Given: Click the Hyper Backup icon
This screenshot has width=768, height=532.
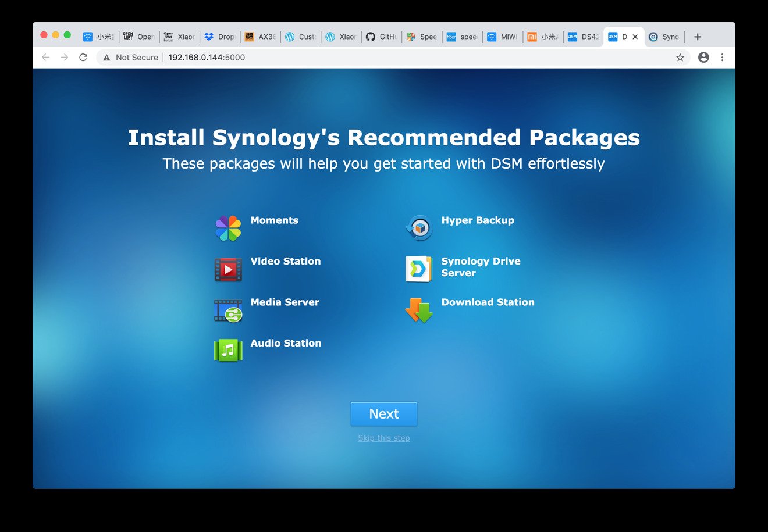Looking at the screenshot, I should 419,228.
